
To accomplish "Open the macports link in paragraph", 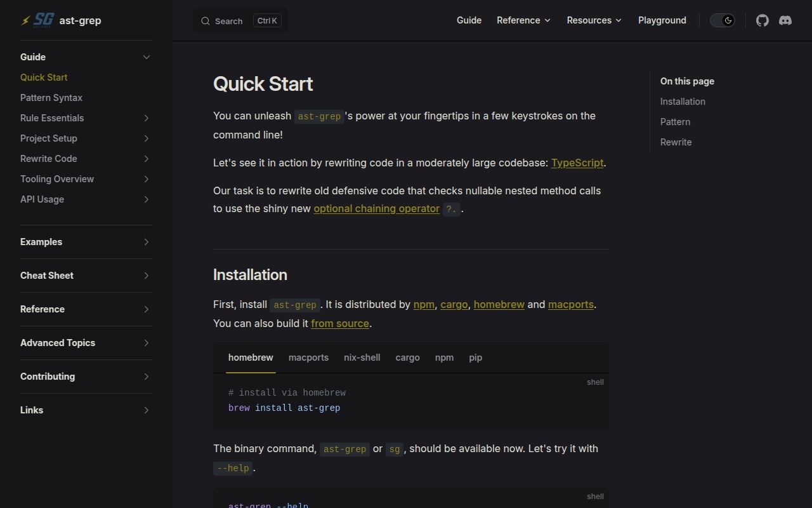I will point(571,304).
